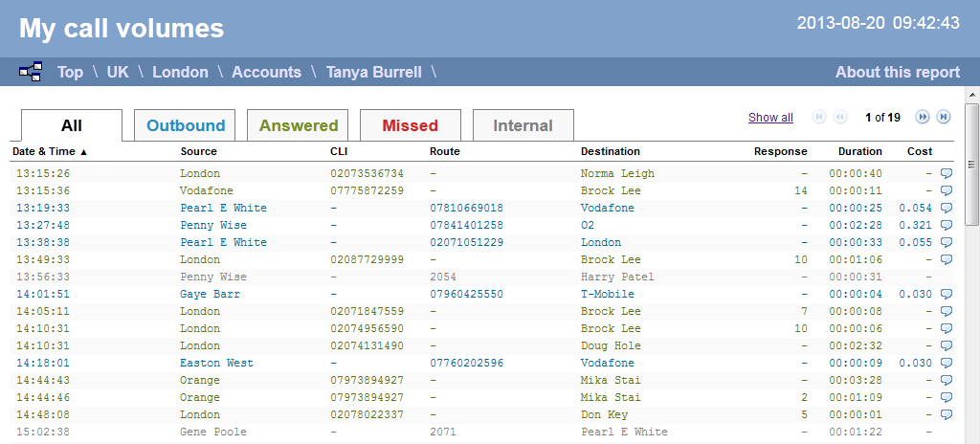Viewport: 980px width, 444px height.
Task: Switch to the Outbound tab
Action: [186, 125]
